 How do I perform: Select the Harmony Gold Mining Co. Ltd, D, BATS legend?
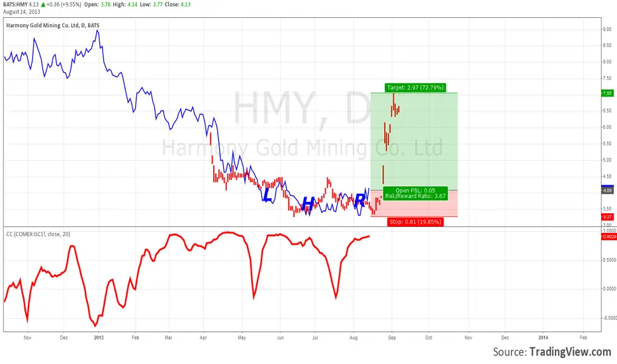pyautogui.click(x=53, y=26)
